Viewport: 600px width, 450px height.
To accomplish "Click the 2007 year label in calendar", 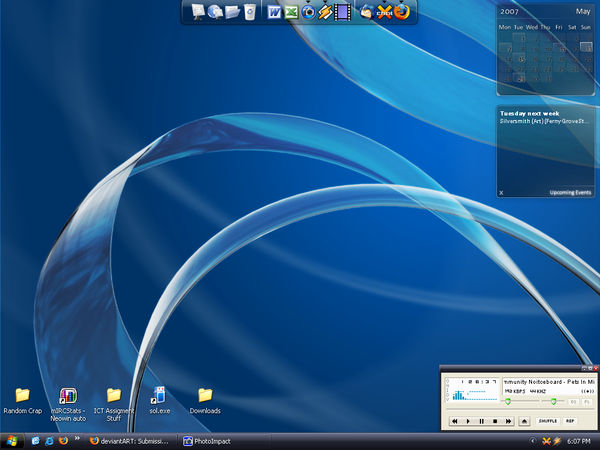I will click(x=509, y=11).
